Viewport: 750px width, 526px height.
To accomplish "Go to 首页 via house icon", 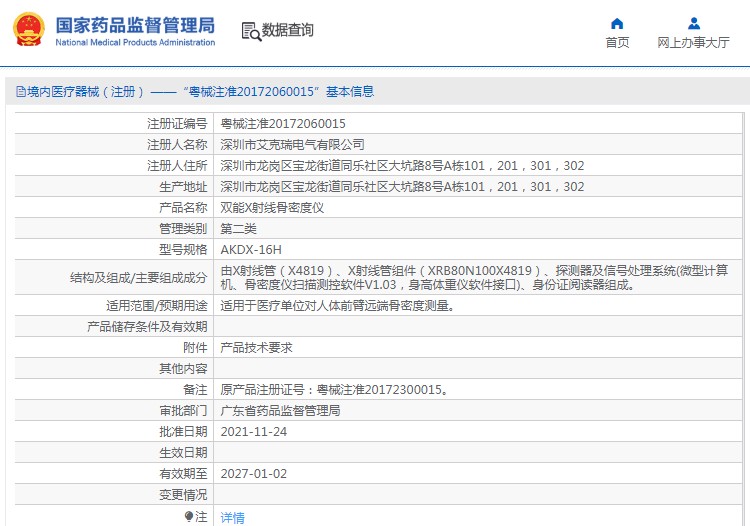I will (617, 23).
